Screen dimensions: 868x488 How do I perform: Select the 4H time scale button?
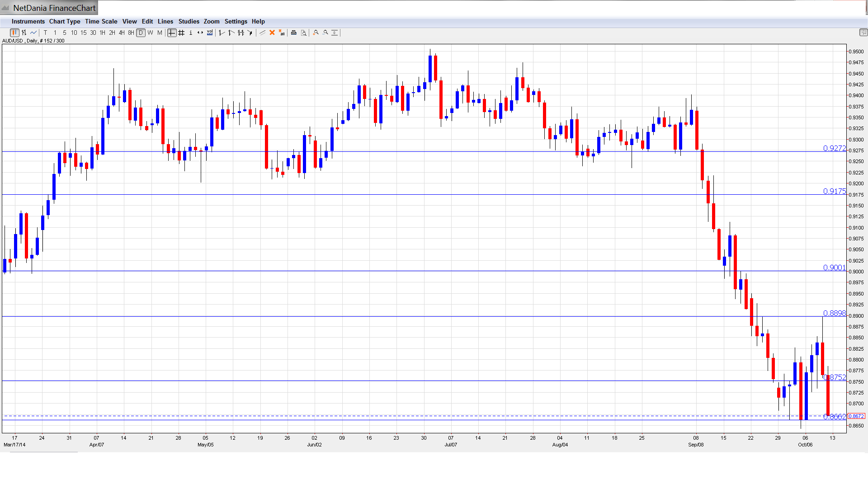click(x=122, y=33)
